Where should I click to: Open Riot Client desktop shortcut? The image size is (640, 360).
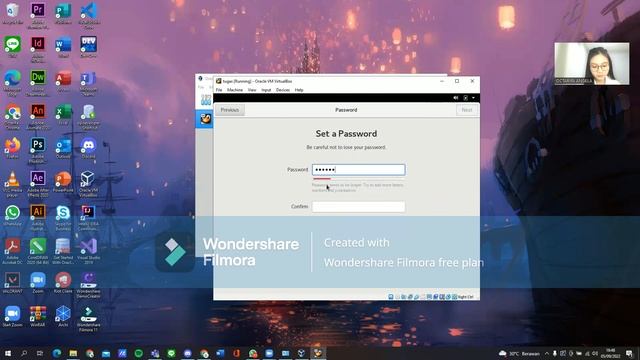tap(63, 282)
